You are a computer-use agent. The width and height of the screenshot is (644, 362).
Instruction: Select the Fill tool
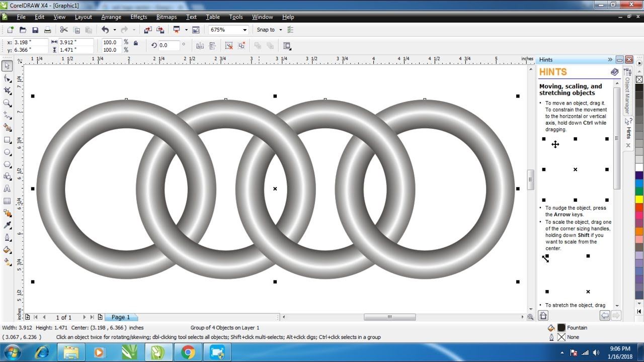click(x=7, y=250)
